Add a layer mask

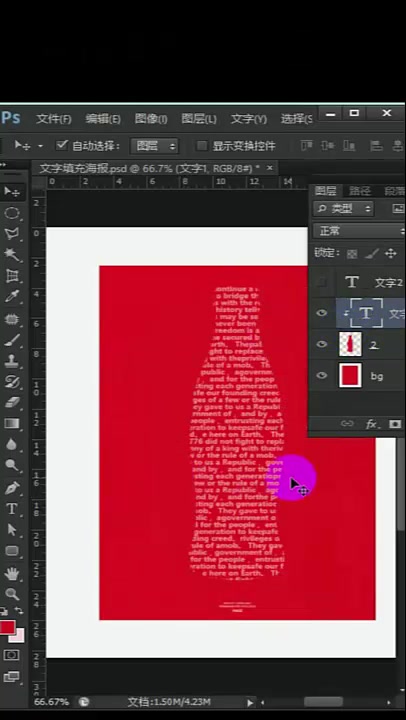[x=395, y=424]
